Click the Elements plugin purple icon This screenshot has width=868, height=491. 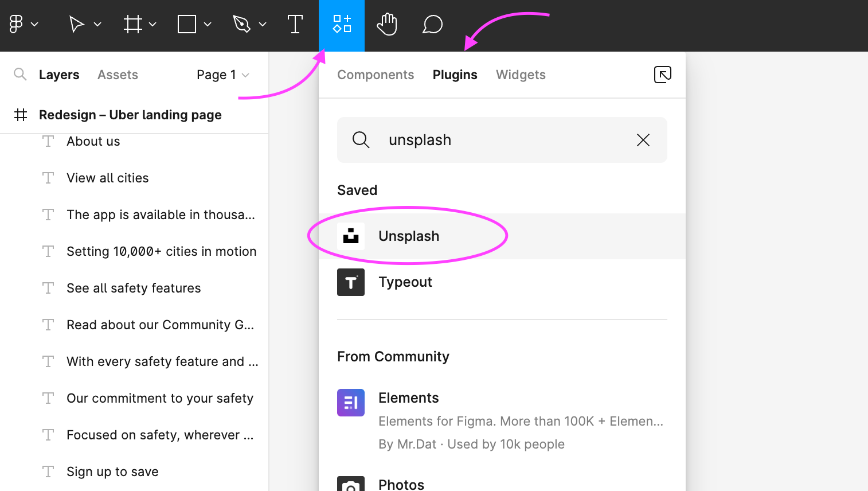(x=351, y=403)
